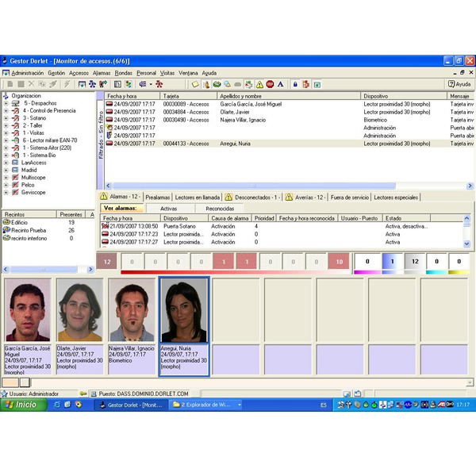Click the gray counter box showing 12
Image resolution: width=476 pixels, height=476 pixels.
415,261
